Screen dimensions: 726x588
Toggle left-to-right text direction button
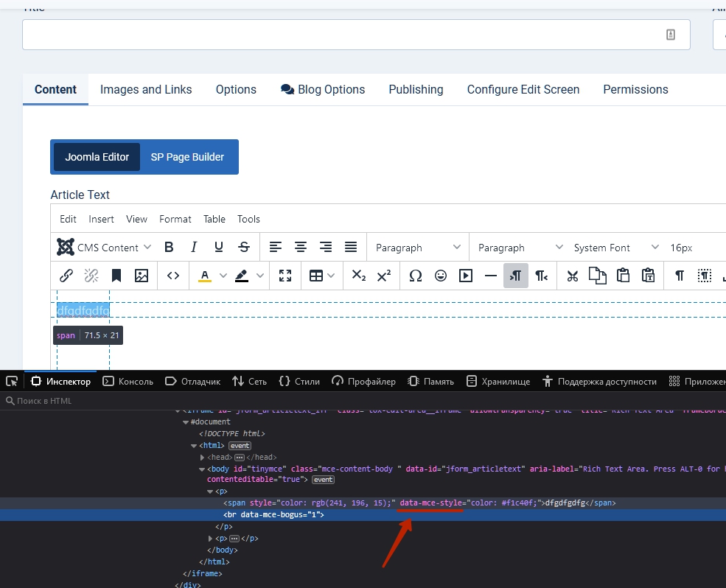coord(516,276)
